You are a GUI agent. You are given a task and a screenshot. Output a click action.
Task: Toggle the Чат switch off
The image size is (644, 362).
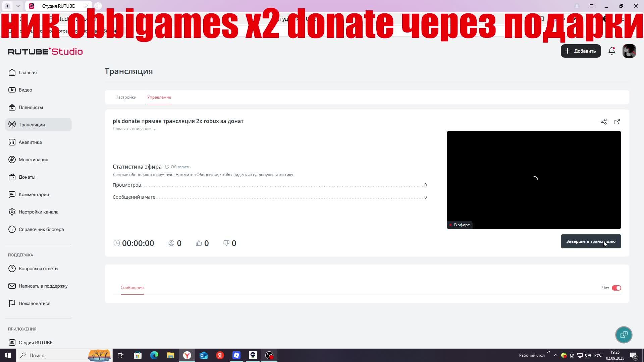(x=616, y=288)
